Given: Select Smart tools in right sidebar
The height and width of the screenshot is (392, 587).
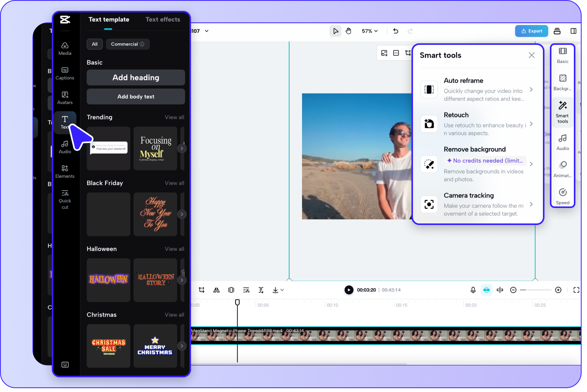Looking at the screenshot, I should (x=563, y=112).
